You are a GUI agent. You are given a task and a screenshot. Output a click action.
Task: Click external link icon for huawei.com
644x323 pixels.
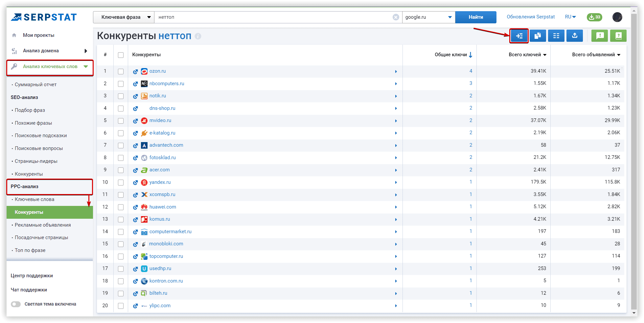click(135, 207)
